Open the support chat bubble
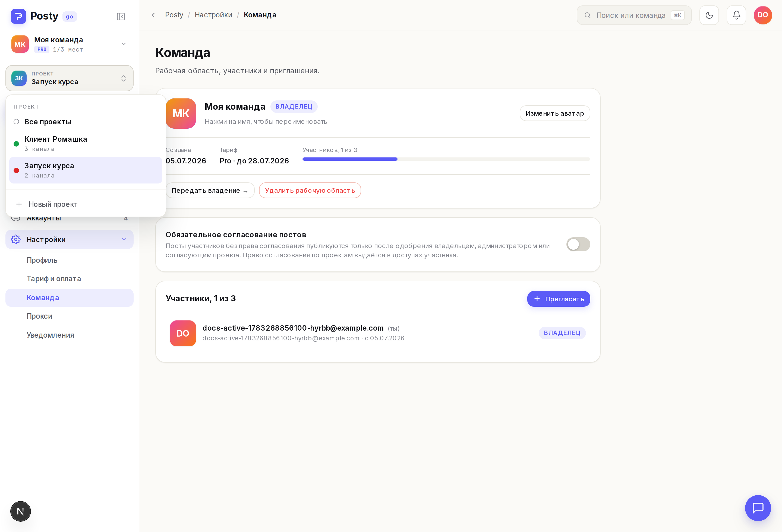This screenshot has width=782, height=532. [758, 508]
